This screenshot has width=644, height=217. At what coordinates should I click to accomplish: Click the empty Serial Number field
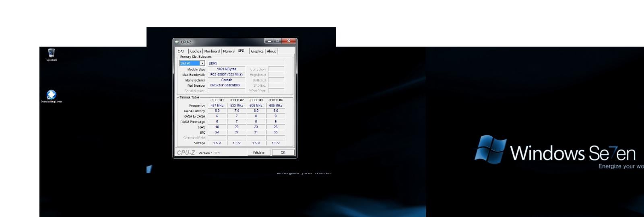pos(227,91)
